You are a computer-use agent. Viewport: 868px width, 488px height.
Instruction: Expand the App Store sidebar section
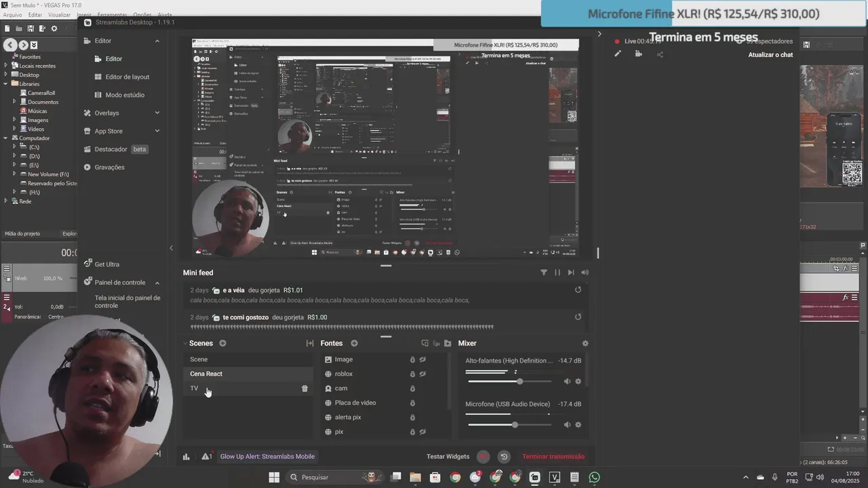point(157,131)
